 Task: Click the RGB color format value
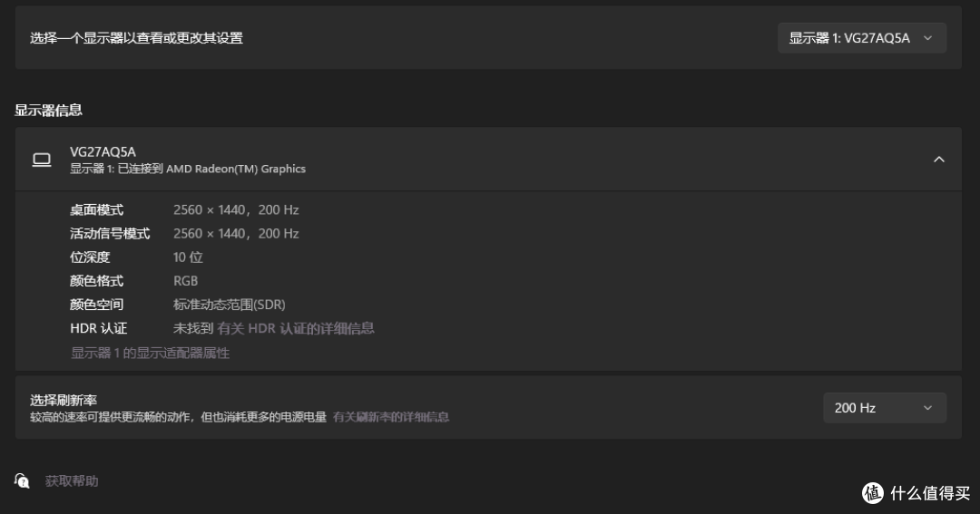pos(186,281)
